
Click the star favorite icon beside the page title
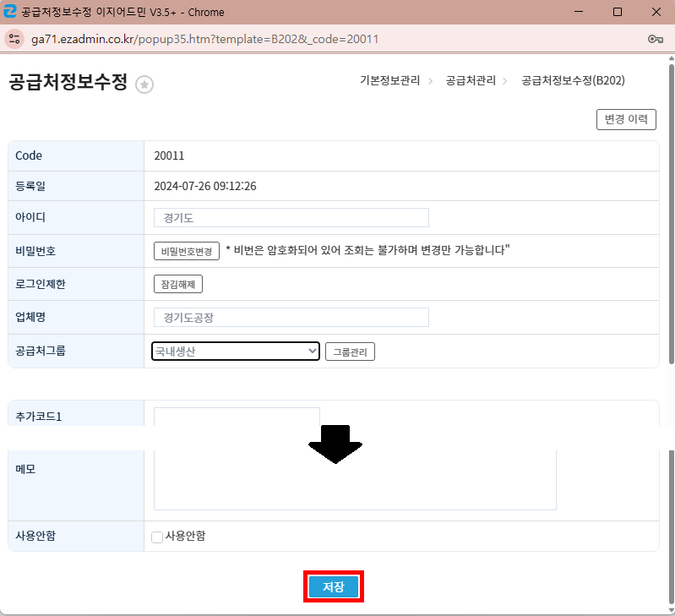click(x=144, y=84)
